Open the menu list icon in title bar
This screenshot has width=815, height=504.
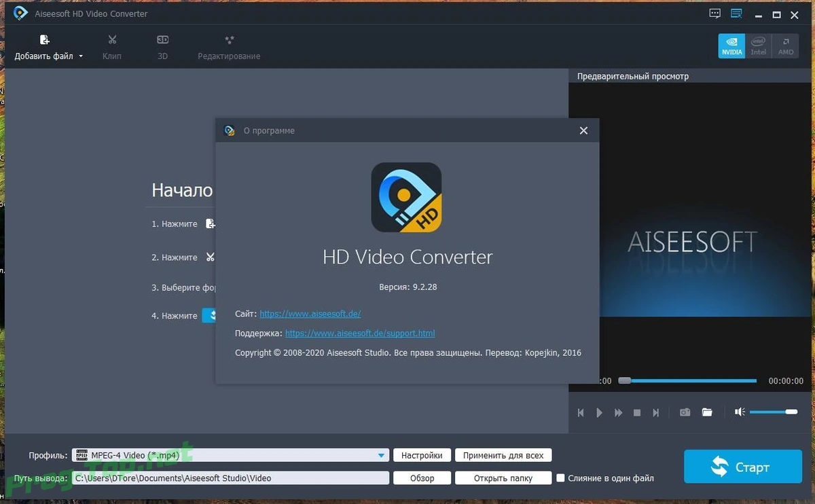(x=736, y=14)
